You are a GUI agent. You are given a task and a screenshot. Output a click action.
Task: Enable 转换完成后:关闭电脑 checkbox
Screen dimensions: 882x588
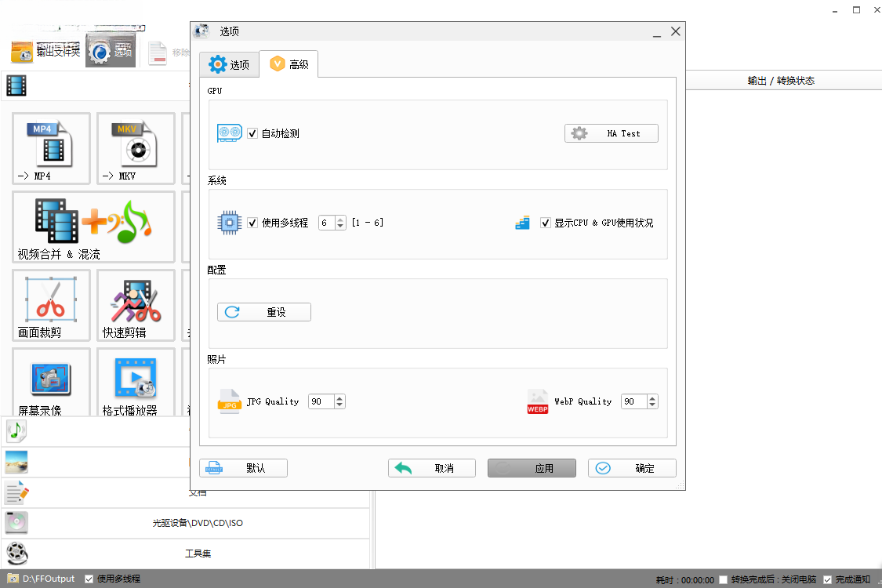point(724,579)
